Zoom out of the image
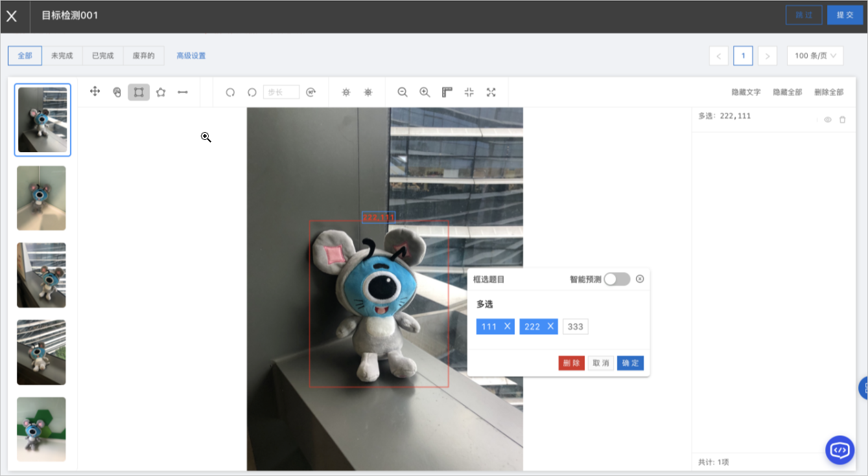Viewport: 868px width, 476px height. pyautogui.click(x=403, y=92)
